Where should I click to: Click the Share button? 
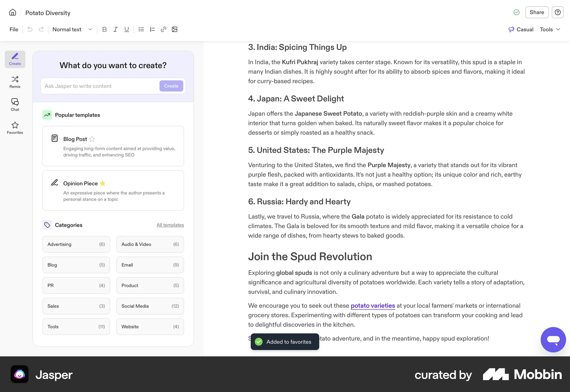(x=537, y=12)
